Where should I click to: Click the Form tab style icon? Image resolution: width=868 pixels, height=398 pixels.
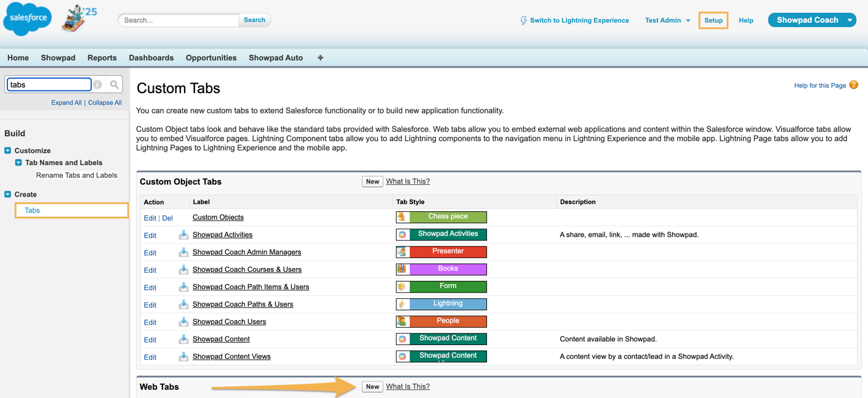[x=403, y=286]
